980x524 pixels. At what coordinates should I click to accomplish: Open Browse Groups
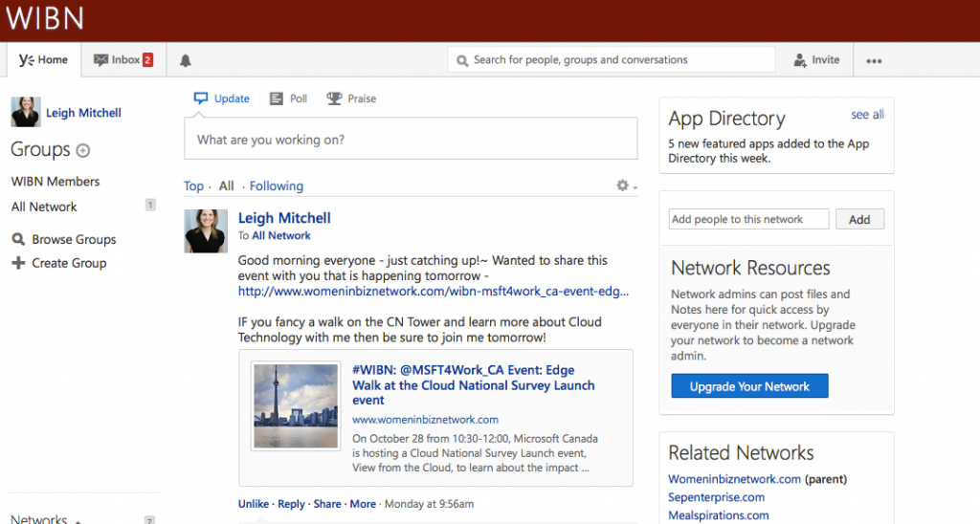[x=64, y=239]
